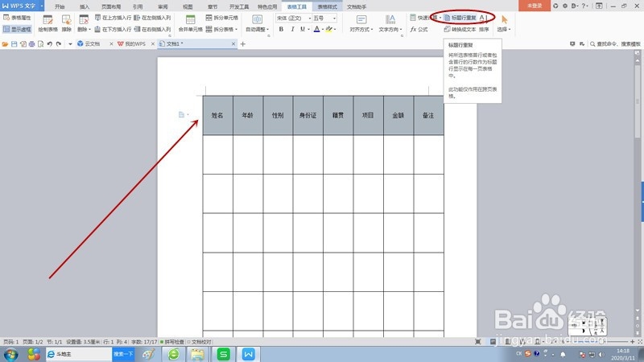This screenshot has height=362, width=644.
Task: Switch to the 文档助手 tab
Action: (x=357, y=6)
